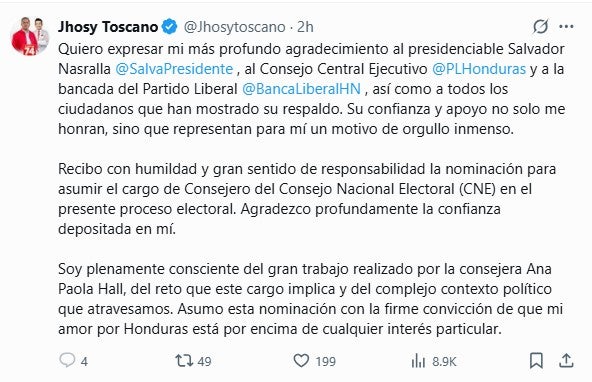Viewport: 592px width, 382px height.
Task: Open Jhosy Toscano profile avatar
Action: point(30,36)
